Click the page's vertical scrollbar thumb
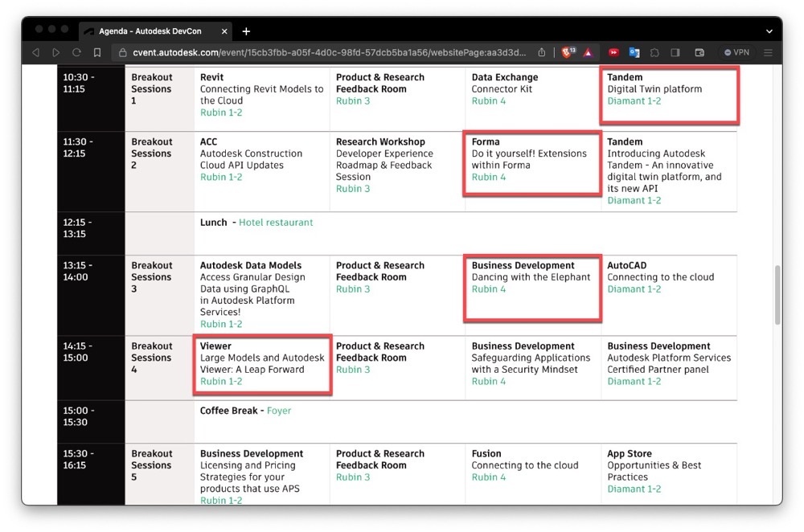 776,294
